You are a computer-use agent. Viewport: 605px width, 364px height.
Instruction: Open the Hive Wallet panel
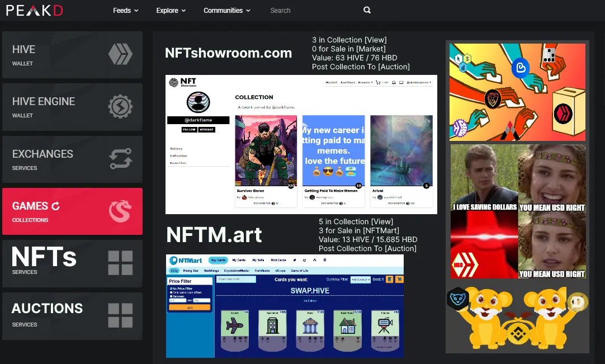tap(72, 55)
